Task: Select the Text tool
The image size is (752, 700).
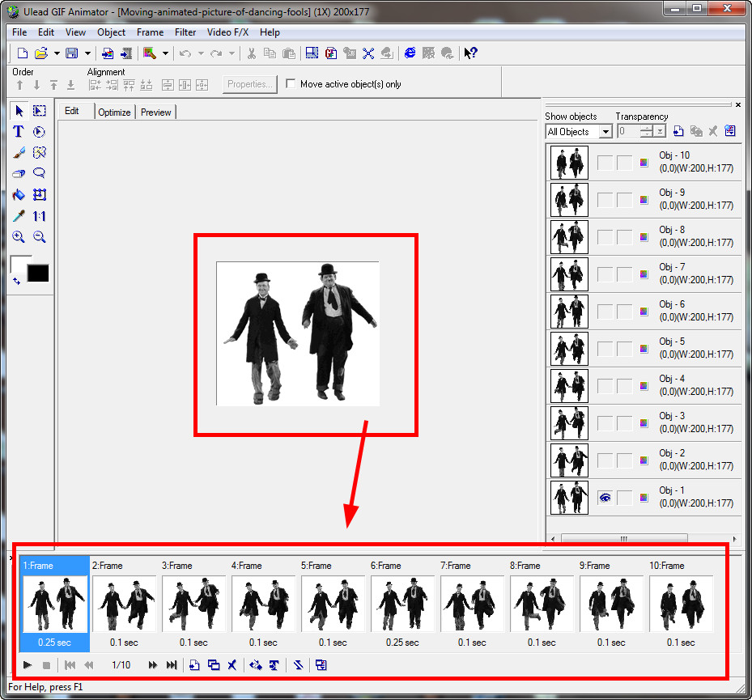Action: point(19,132)
